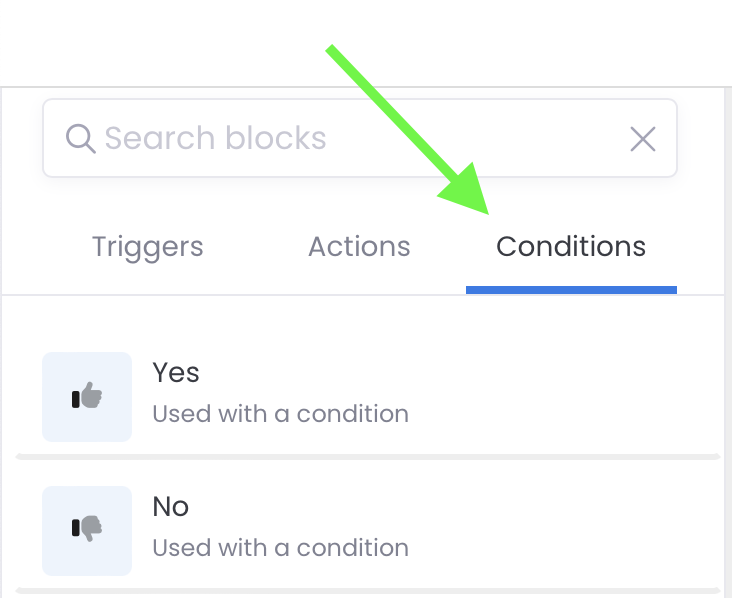Screen dimensions: 732x598
Task: Select the No block title
Action: pyautogui.click(x=171, y=507)
